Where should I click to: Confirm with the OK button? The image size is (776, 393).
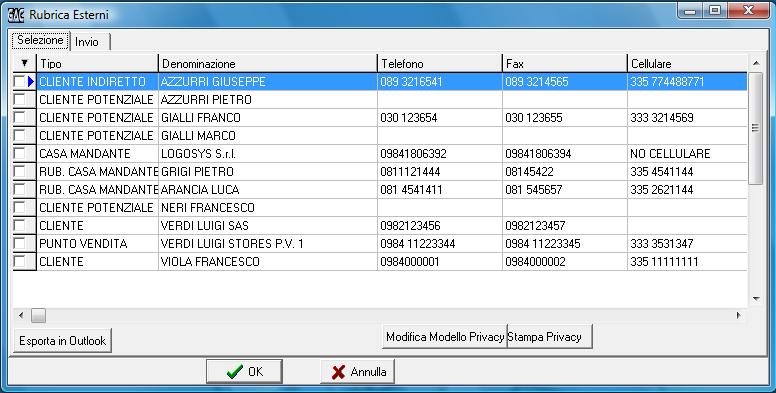point(244,372)
